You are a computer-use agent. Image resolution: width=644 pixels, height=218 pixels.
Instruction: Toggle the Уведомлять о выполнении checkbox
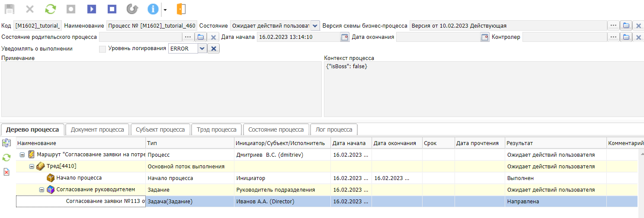pos(103,49)
